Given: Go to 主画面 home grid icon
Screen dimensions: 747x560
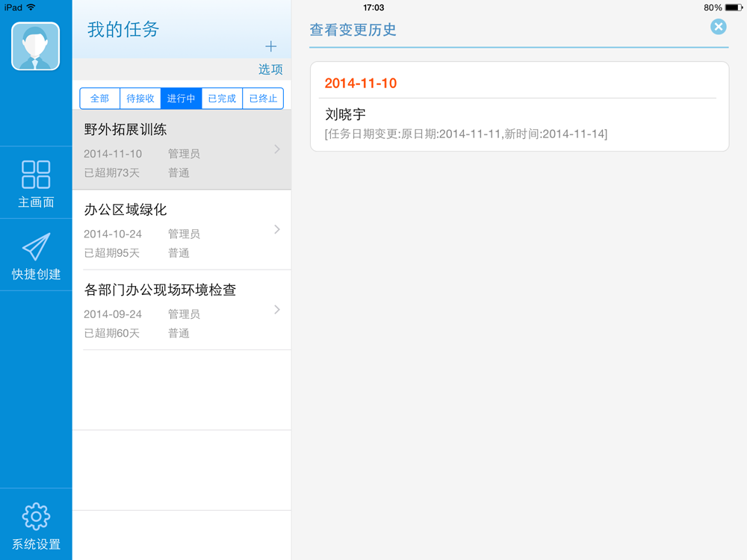Looking at the screenshot, I should point(36,174).
